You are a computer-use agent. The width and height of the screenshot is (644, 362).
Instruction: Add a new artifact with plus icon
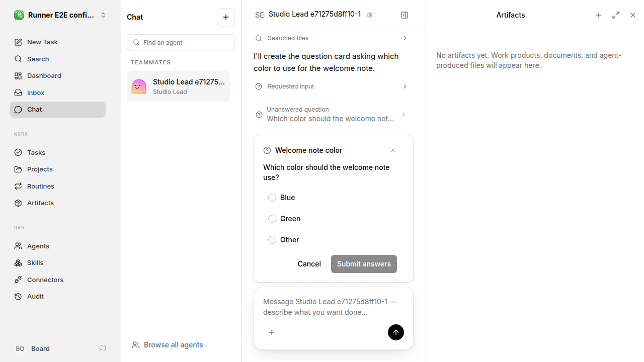pos(599,15)
